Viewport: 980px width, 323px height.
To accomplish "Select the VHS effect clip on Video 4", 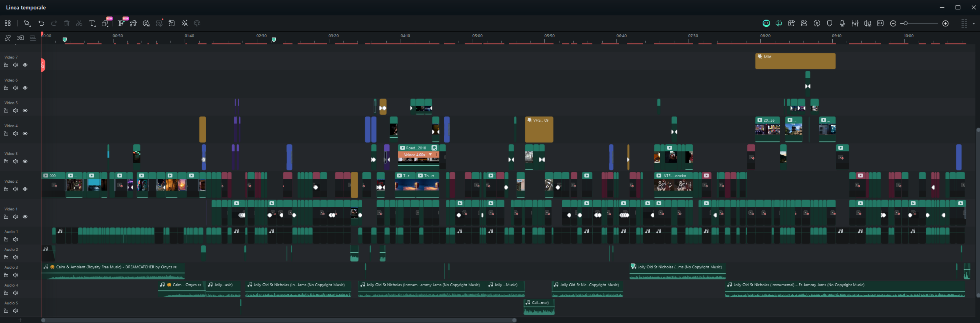I will pos(539,130).
